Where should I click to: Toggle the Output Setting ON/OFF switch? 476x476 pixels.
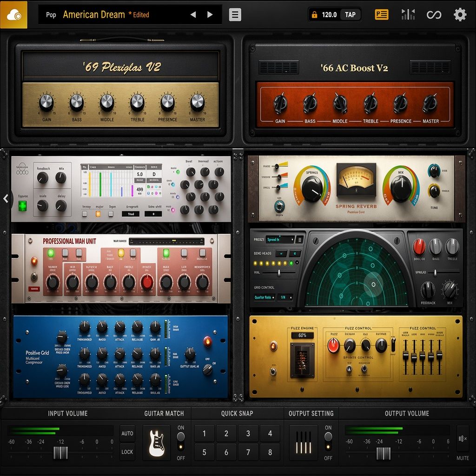click(x=328, y=442)
